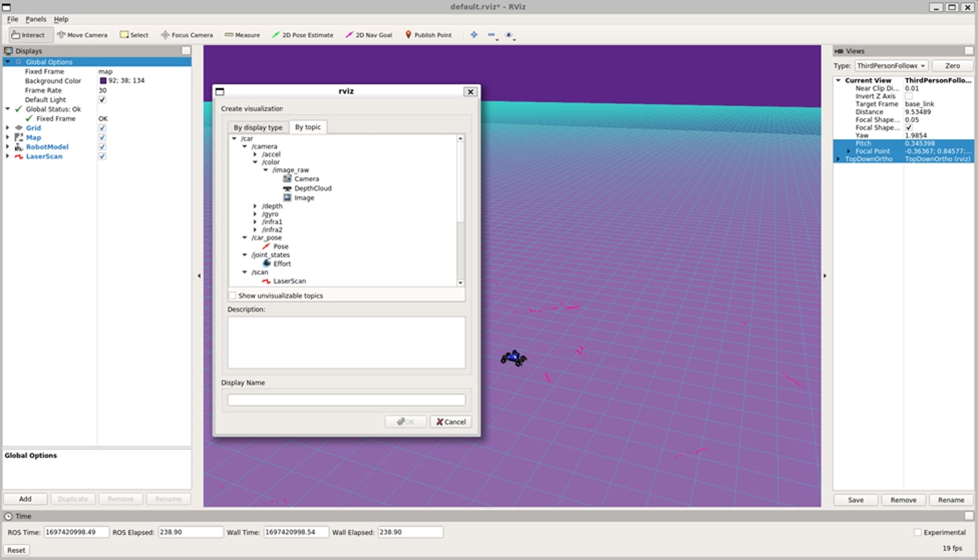
Task: Activate the 2D Nav Goal tool
Action: click(369, 35)
